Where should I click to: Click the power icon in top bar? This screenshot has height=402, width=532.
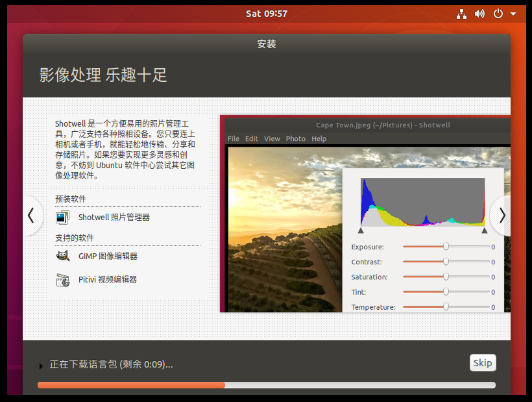[498, 14]
